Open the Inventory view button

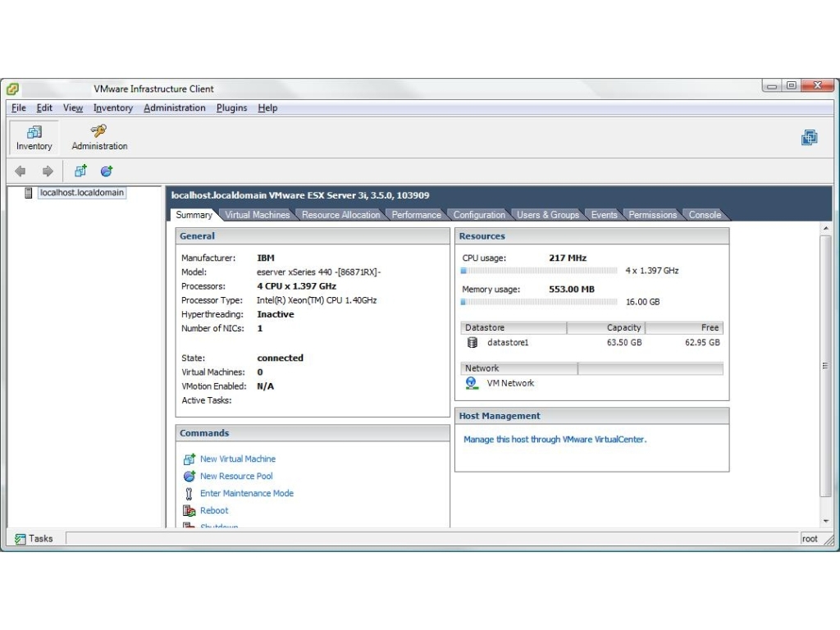coord(34,138)
